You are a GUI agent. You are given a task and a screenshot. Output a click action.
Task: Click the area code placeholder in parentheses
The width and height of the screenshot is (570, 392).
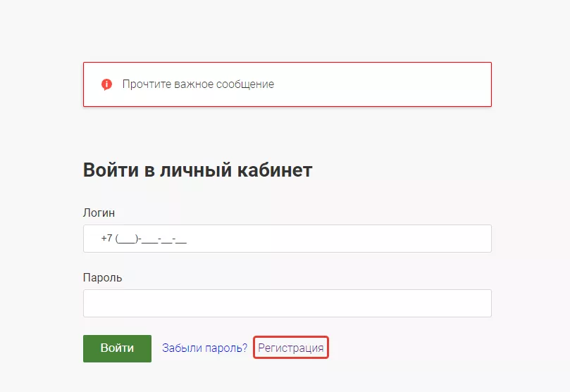click(x=126, y=239)
